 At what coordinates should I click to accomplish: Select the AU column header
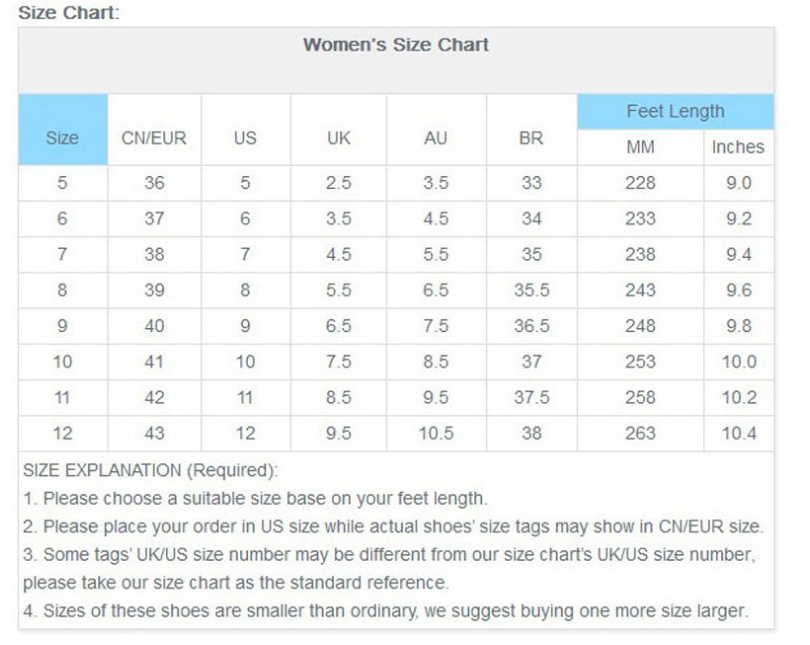[435, 138]
